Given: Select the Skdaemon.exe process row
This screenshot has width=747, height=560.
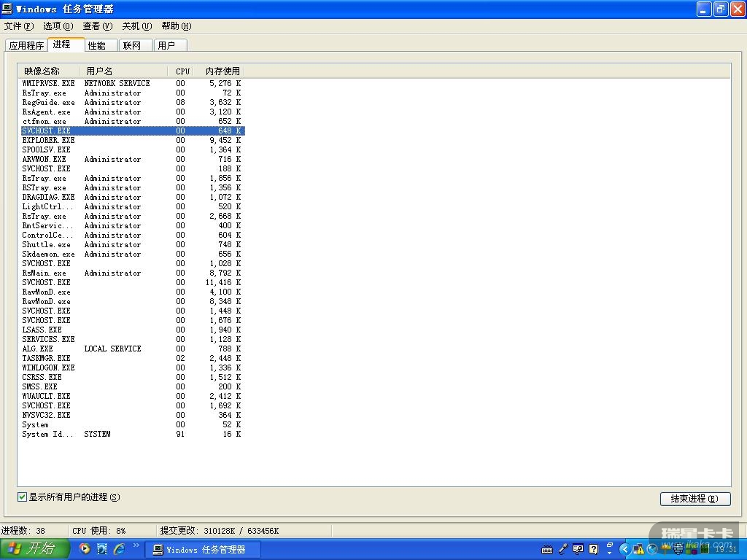Looking at the screenshot, I should (133, 254).
